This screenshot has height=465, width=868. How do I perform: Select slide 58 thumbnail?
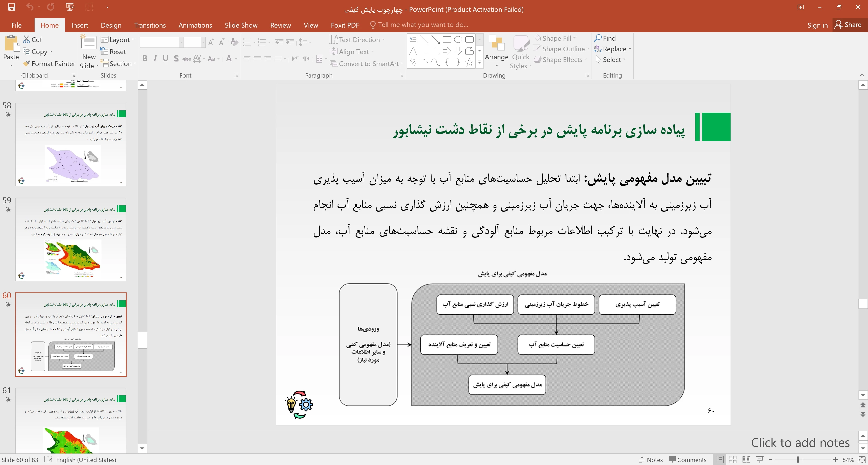click(71, 145)
